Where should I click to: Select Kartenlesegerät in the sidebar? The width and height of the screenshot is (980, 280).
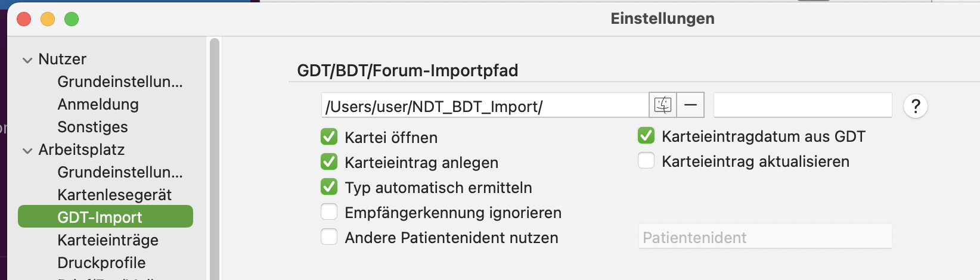114,195
